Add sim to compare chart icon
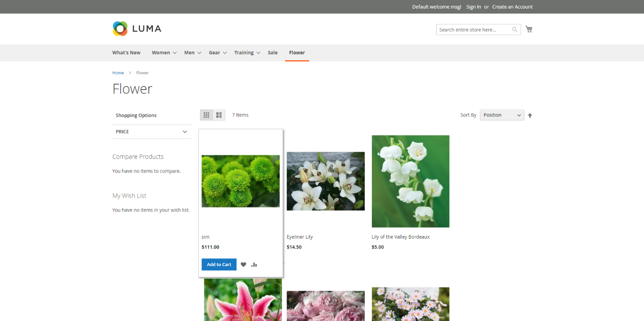 [x=254, y=265]
